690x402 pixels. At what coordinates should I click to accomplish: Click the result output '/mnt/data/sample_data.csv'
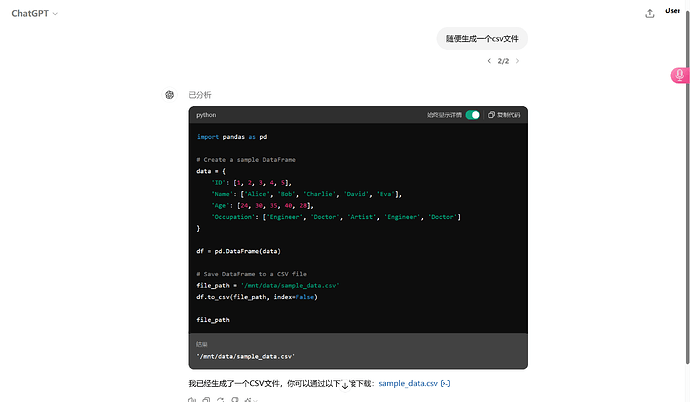246,356
